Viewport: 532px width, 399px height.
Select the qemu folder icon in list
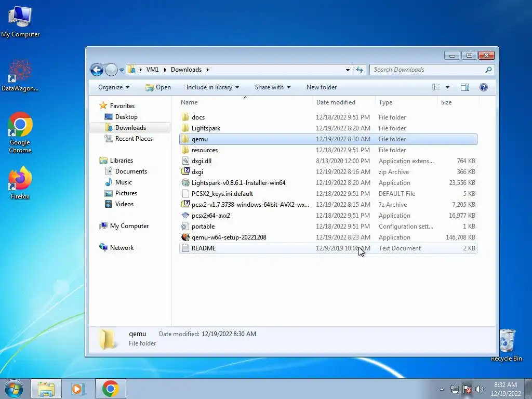pyautogui.click(x=185, y=139)
